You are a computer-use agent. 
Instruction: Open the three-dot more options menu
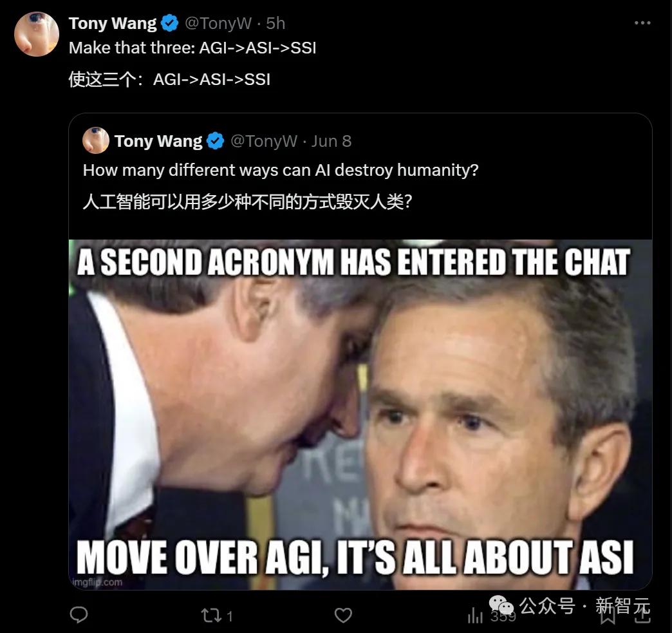tap(642, 23)
